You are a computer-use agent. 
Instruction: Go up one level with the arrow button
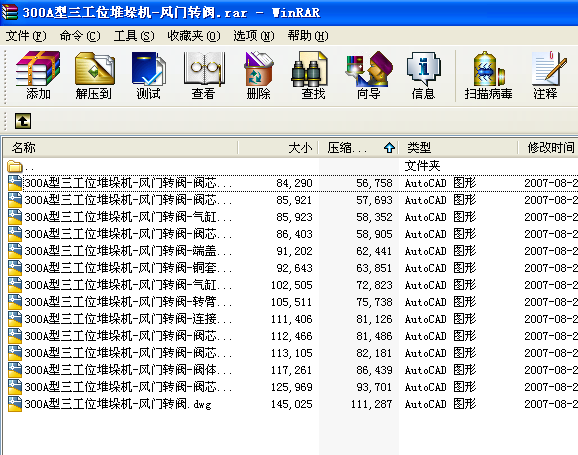click(23, 121)
